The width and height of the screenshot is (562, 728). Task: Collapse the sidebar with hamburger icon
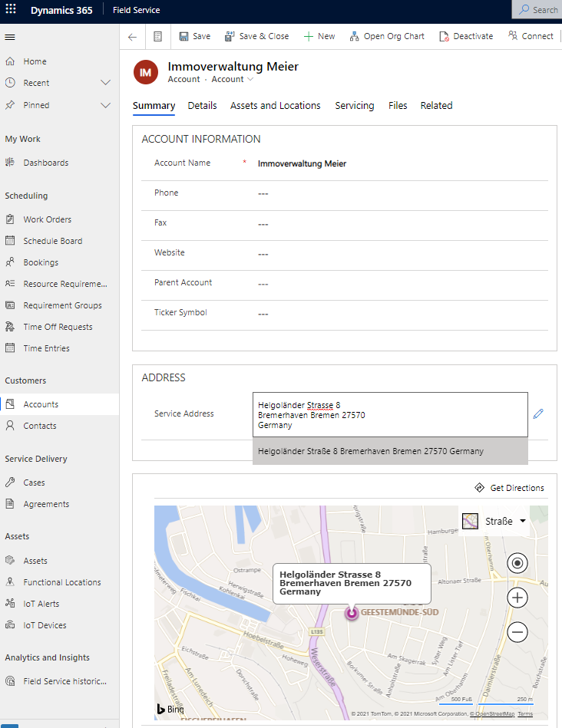(x=10, y=37)
